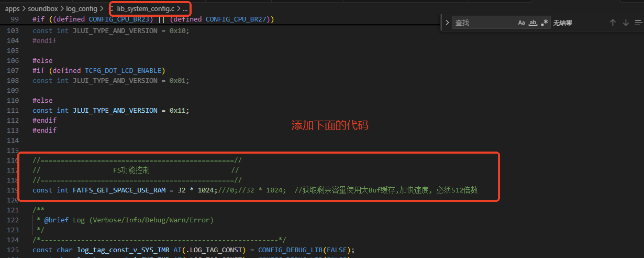Toggle Match Case (Aa) in the find box
This screenshot has width=644, height=258.
point(521,23)
